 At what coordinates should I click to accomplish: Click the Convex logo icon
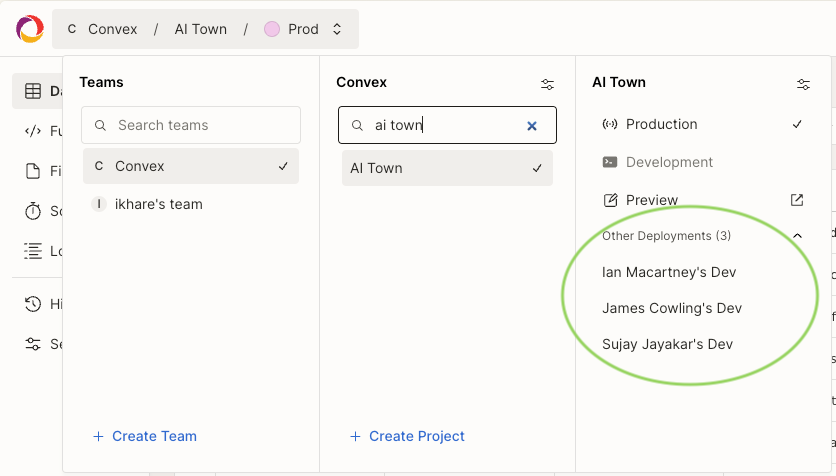(x=30, y=29)
